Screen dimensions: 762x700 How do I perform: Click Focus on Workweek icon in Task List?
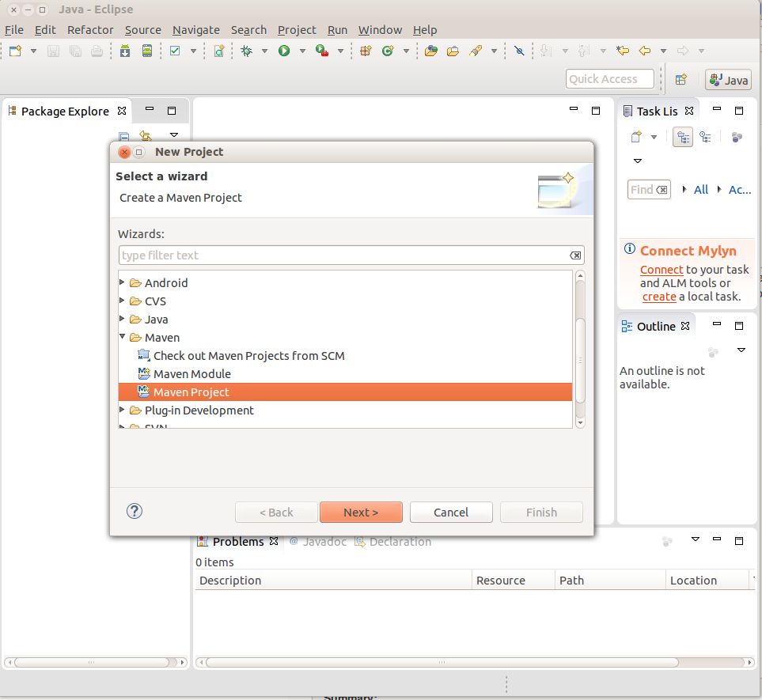pyautogui.click(x=737, y=137)
